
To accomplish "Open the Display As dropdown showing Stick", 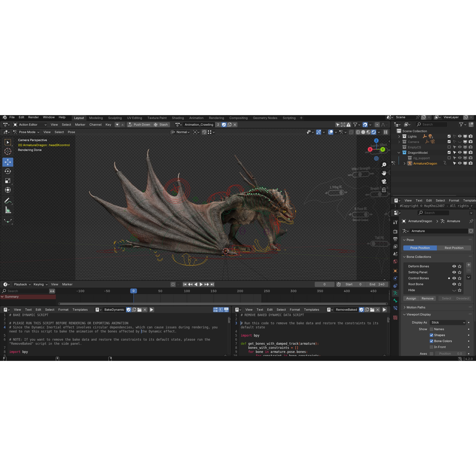I will [x=448, y=322].
